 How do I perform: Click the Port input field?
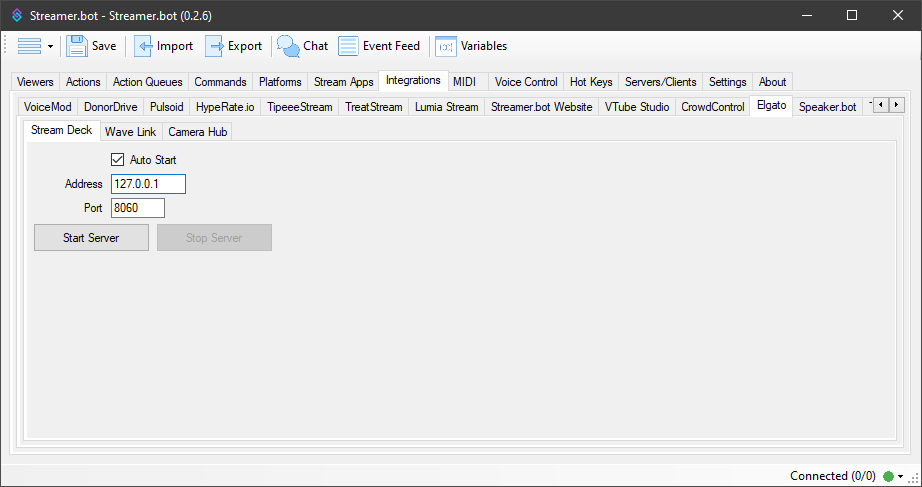138,208
